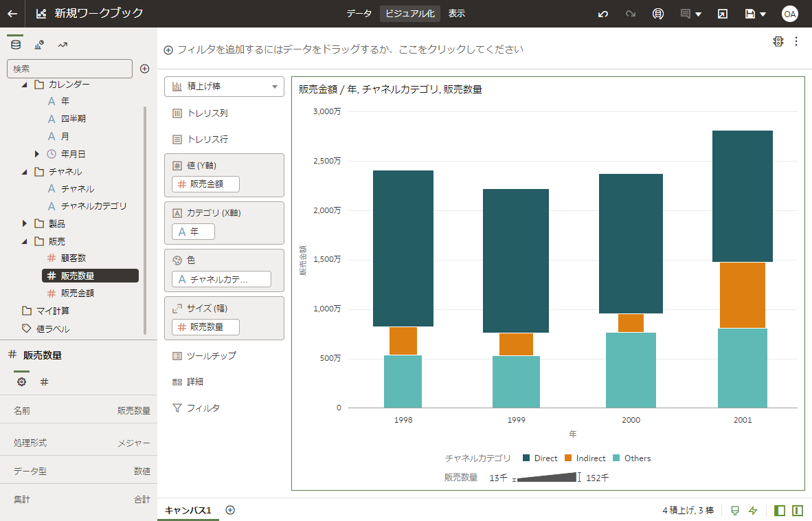812x521 pixels.
Task: Open filter bar settings gear icon
Action: (x=778, y=41)
